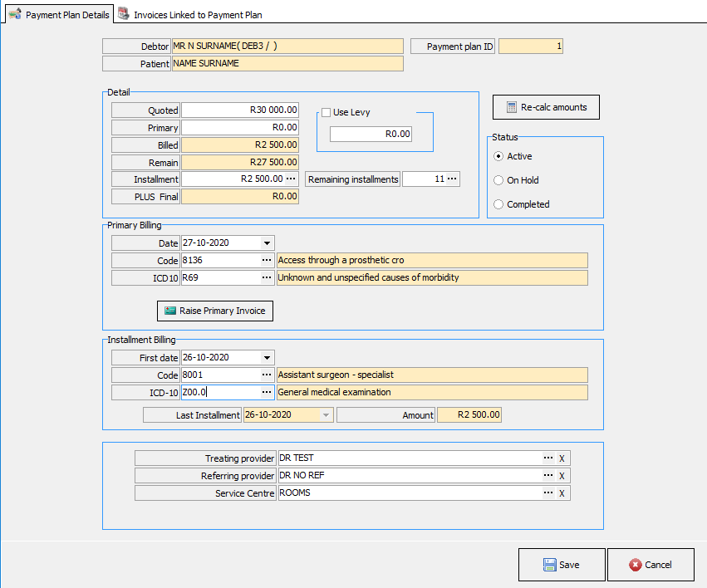Clear the Service Centre with X

[x=562, y=492]
